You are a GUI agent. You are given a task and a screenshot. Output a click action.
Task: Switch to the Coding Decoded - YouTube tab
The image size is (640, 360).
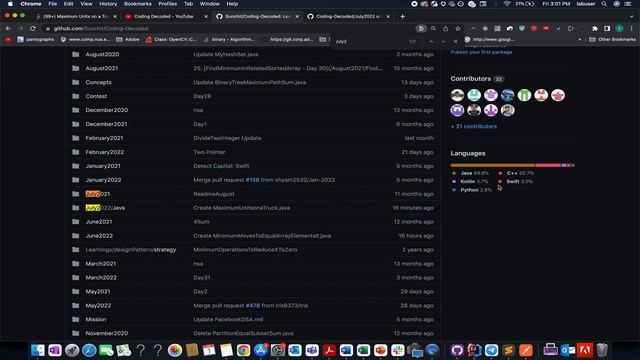point(163,16)
